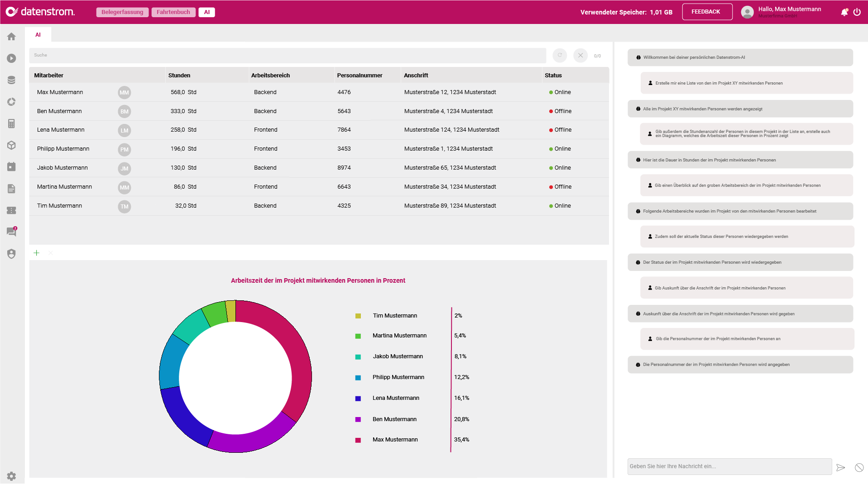Click the green plus add icon

(x=37, y=253)
